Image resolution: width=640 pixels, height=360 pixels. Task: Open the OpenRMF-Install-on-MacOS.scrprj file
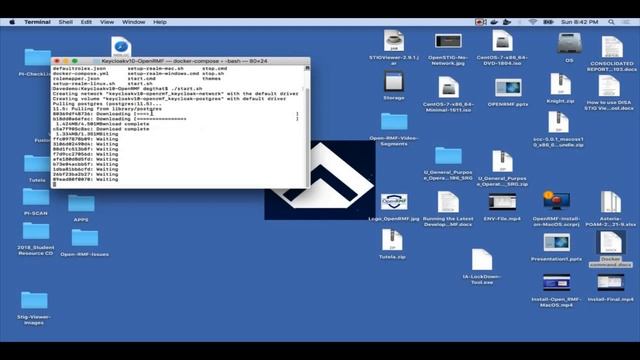point(556,201)
